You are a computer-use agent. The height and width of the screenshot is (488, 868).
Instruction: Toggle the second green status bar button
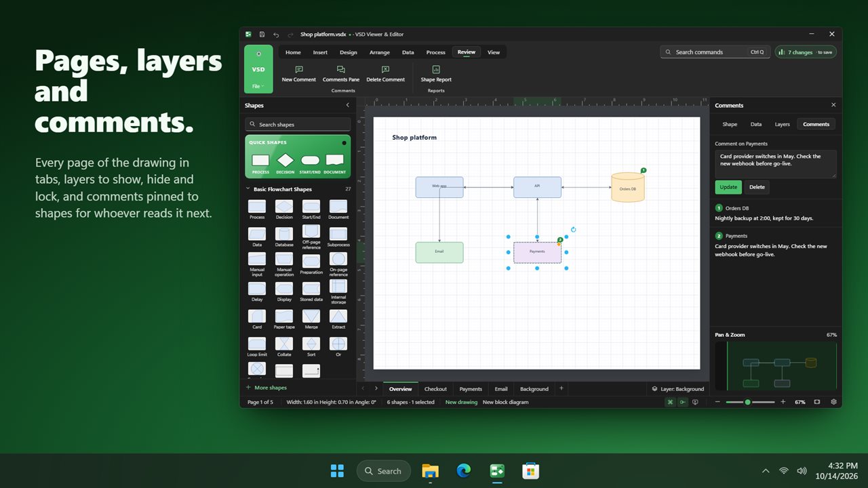click(x=683, y=402)
